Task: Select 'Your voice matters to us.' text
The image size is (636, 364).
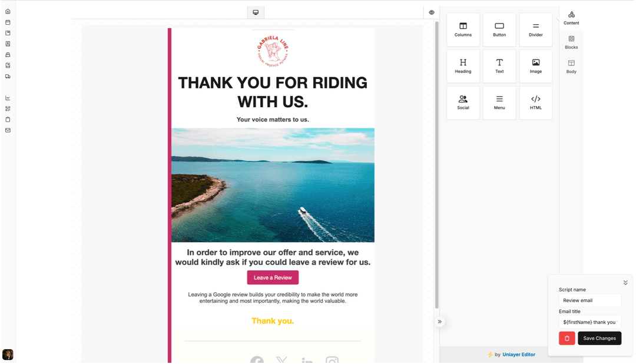Action: [x=273, y=120]
